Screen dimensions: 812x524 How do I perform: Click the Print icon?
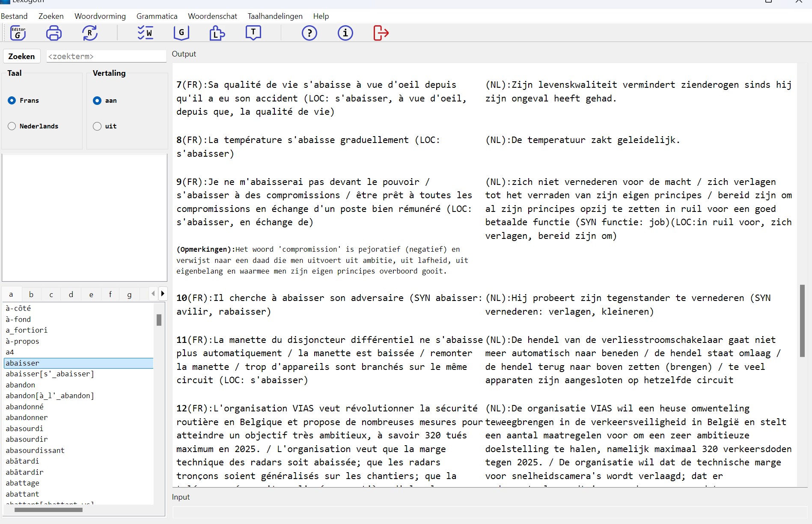54,33
